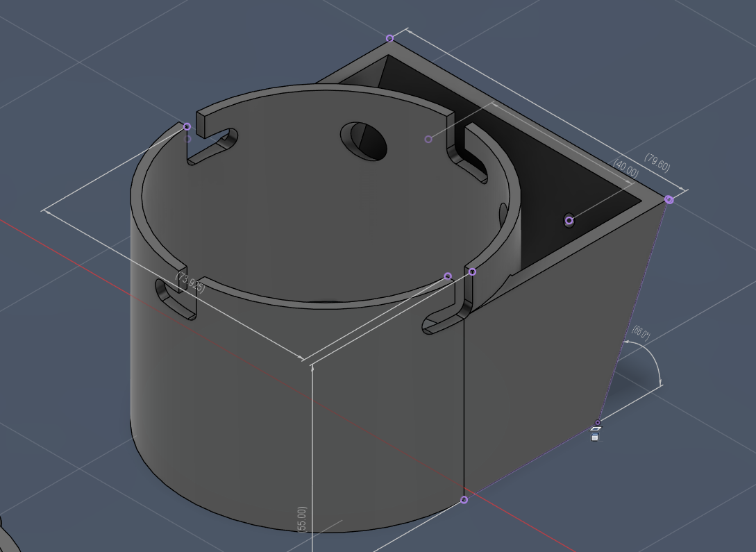Select the (79.60) dimension label

pos(657,163)
